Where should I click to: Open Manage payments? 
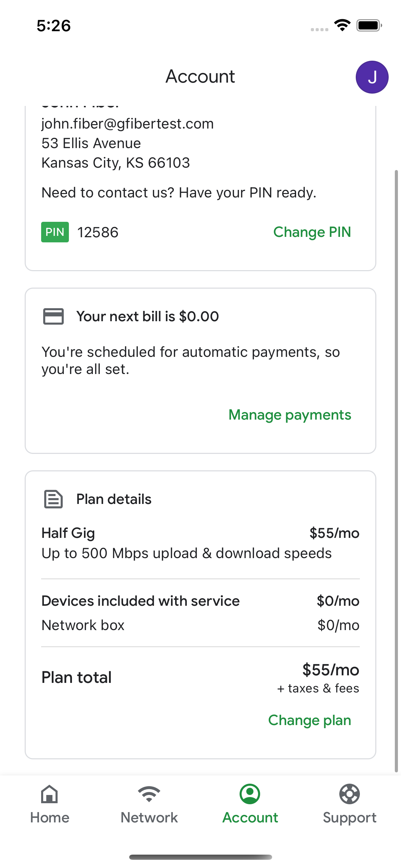coord(290,415)
